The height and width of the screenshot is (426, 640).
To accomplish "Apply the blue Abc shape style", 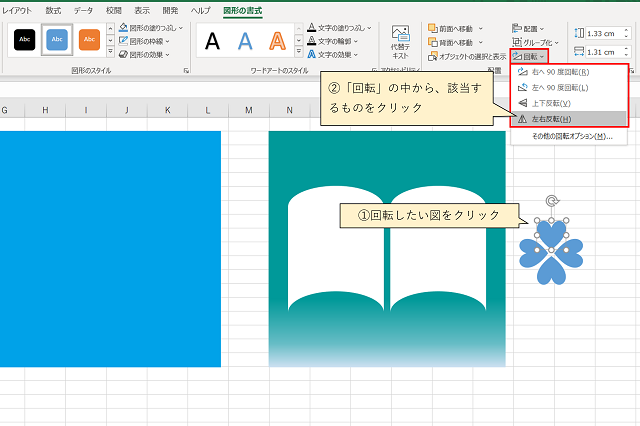I will point(57,40).
